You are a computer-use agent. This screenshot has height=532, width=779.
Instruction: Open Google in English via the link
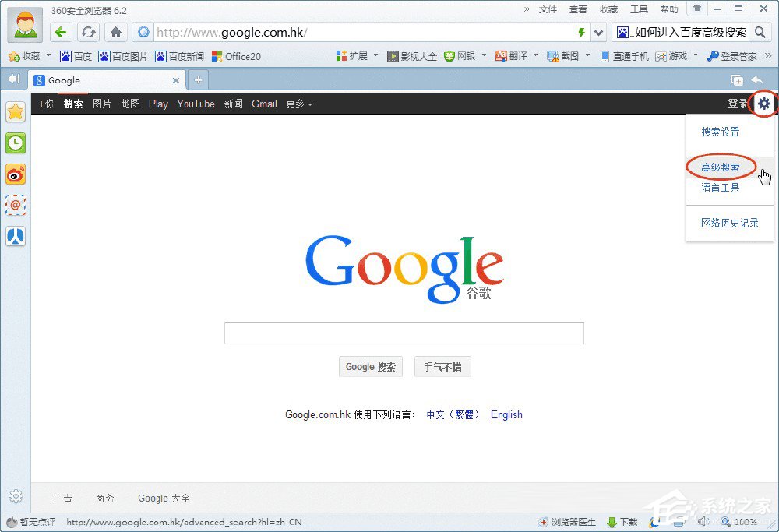506,414
